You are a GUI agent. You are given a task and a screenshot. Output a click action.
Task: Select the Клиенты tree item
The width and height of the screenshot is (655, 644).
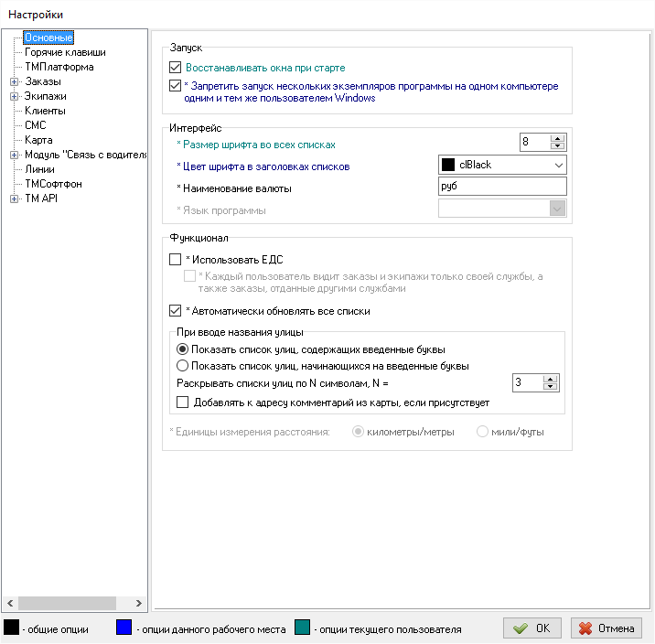[x=45, y=111]
